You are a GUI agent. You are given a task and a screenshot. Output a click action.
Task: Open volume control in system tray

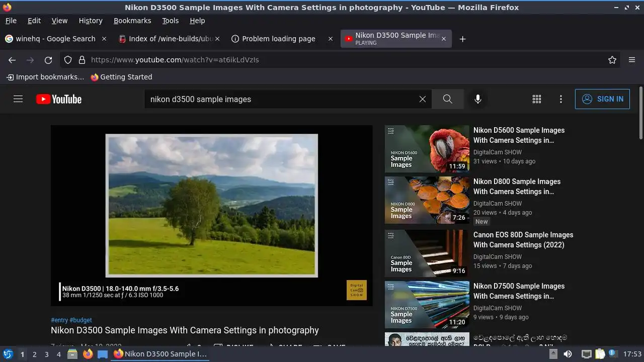[568, 354]
